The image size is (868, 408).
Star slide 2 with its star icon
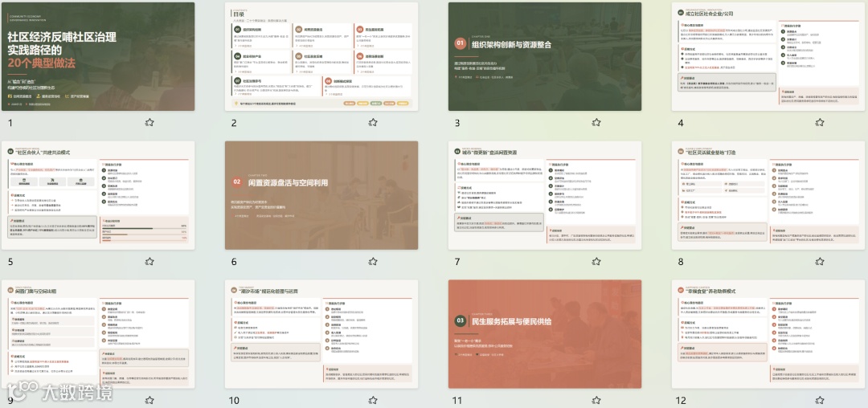point(373,123)
